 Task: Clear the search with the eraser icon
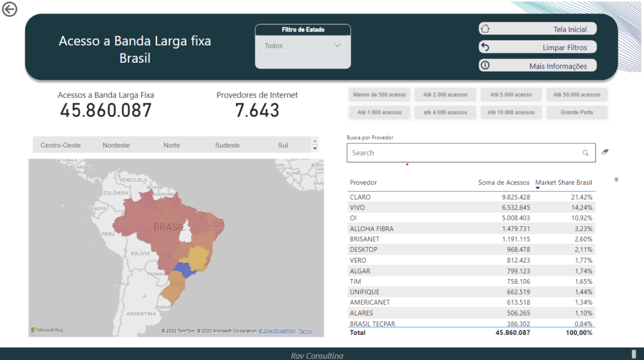click(605, 152)
